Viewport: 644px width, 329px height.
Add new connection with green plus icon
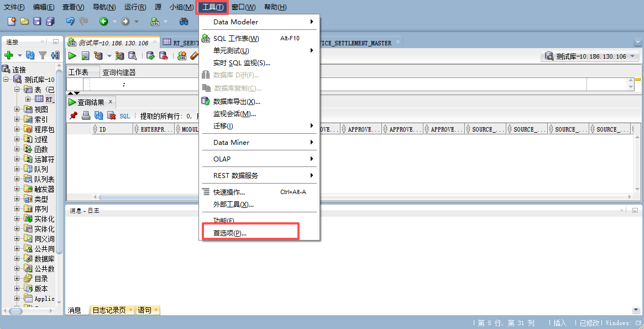[9, 55]
